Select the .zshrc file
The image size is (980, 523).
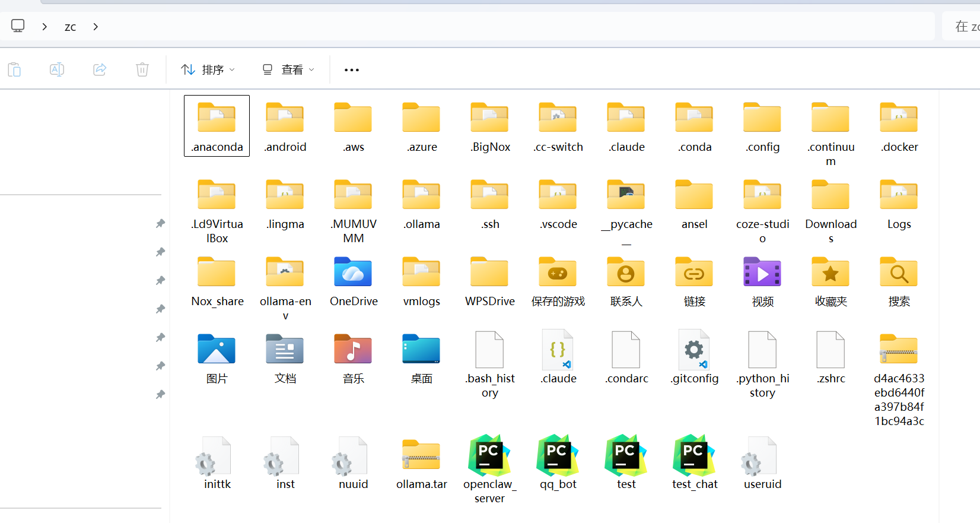[x=831, y=357]
